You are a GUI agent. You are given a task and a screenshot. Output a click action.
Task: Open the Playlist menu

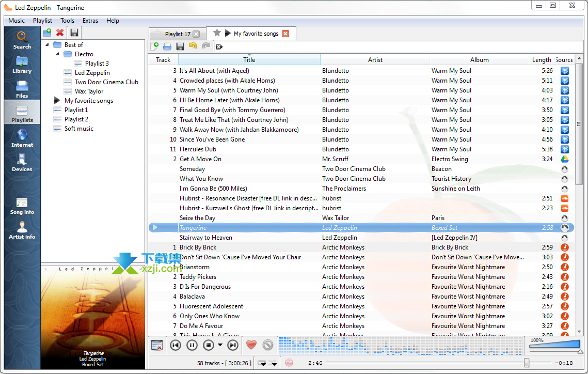tap(42, 21)
